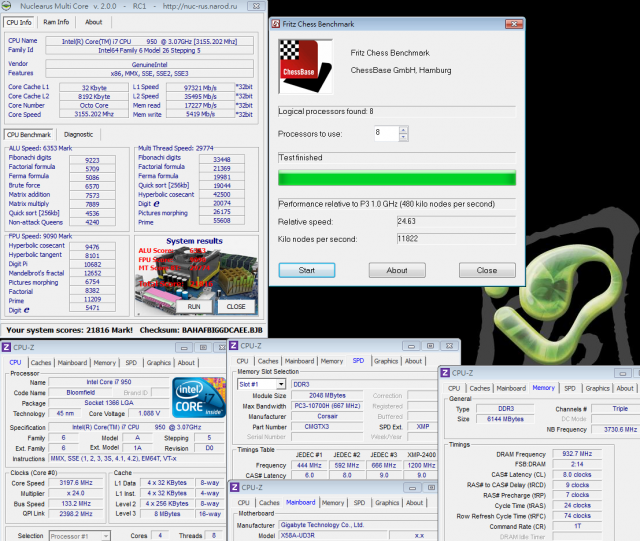Click the Close button in Fritz Chess Benchmark
The height and width of the screenshot is (541, 640).
[487, 270]
